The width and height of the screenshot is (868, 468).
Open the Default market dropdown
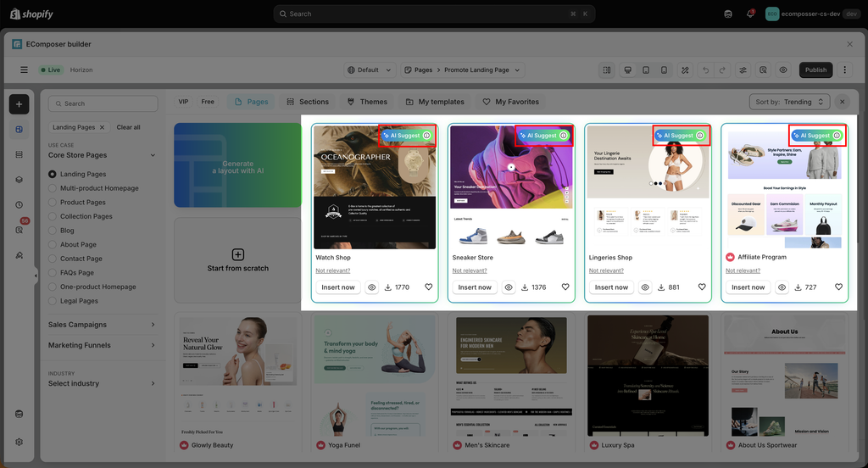click(x=370, y=70)
